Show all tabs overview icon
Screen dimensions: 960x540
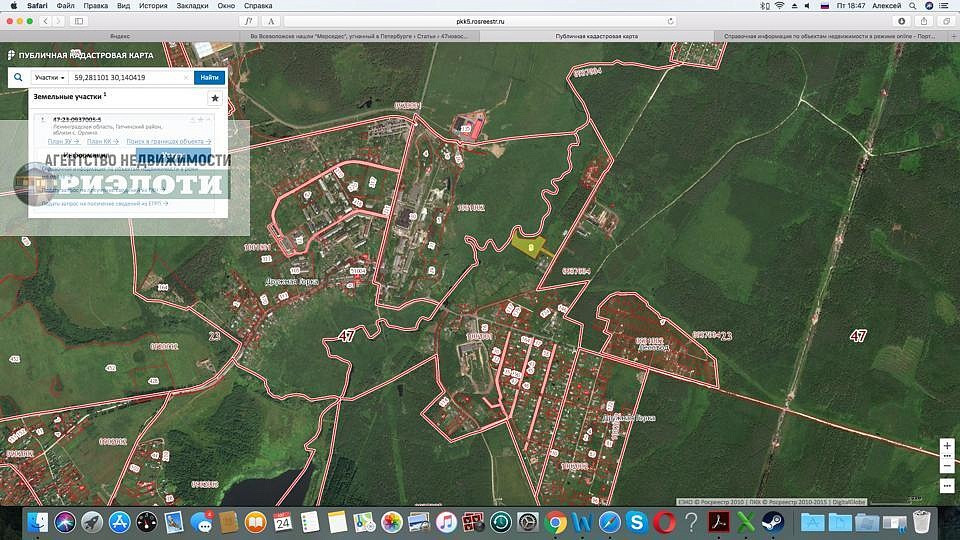pos(947,21)
